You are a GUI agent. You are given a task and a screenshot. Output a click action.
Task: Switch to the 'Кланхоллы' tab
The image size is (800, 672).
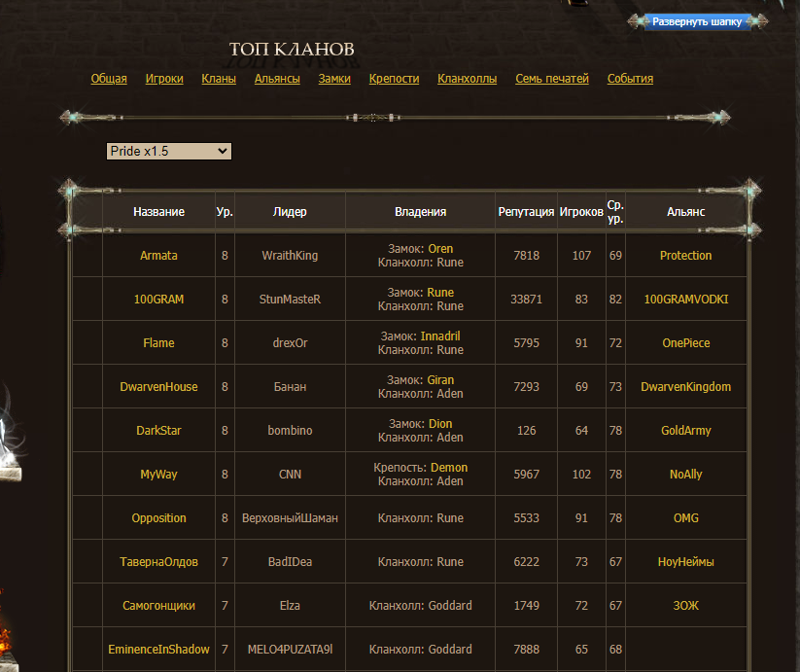[x=467, y=79]
